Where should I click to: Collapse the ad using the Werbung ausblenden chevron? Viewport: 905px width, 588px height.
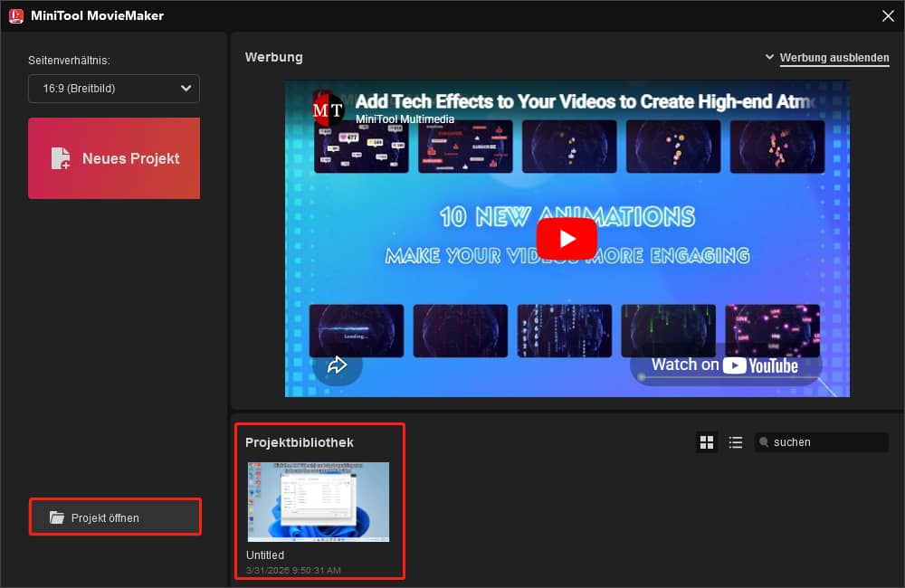[x=770, y=56]
